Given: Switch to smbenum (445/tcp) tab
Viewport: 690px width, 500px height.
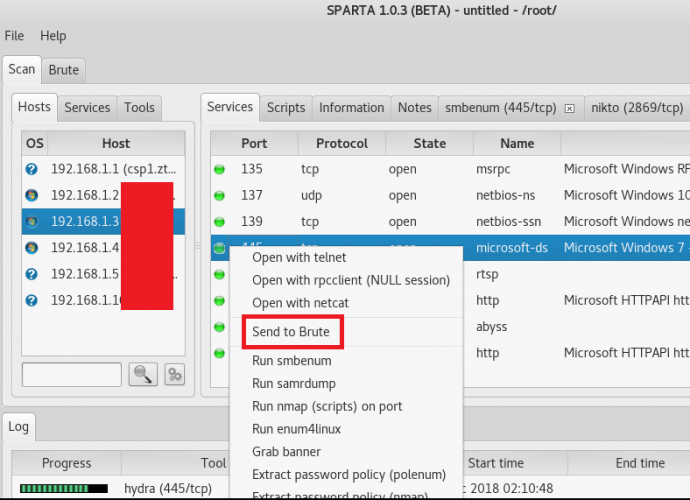Looking at the screenshot, I should [x=501, y=108].
